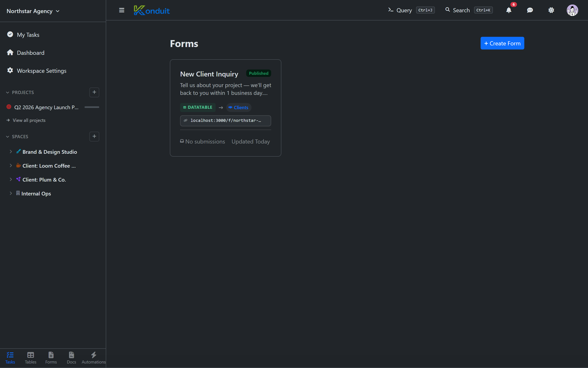Click Updated Today text
The width and height of the screenshot is (588, 368).
point(251,141)
